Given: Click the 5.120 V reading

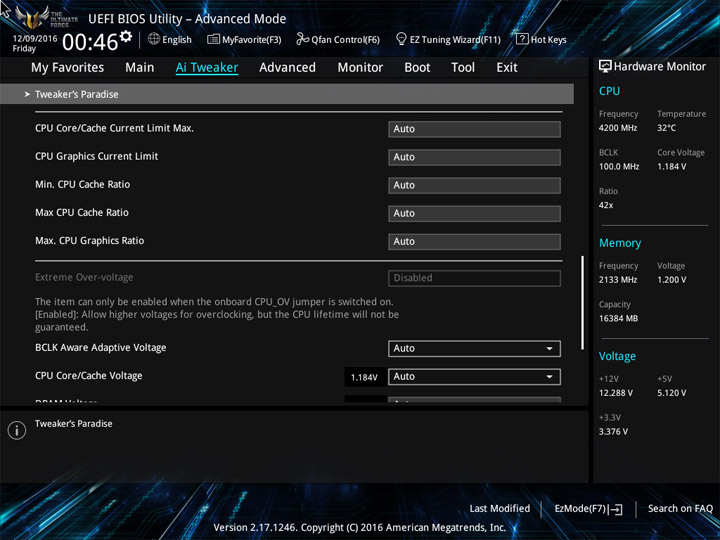Looking at the screenshot, I should pos(671,393).
